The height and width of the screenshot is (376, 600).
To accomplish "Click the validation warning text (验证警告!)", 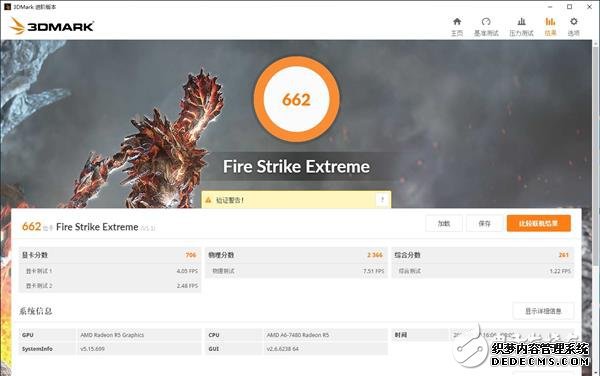I will [x=230, y=200].
